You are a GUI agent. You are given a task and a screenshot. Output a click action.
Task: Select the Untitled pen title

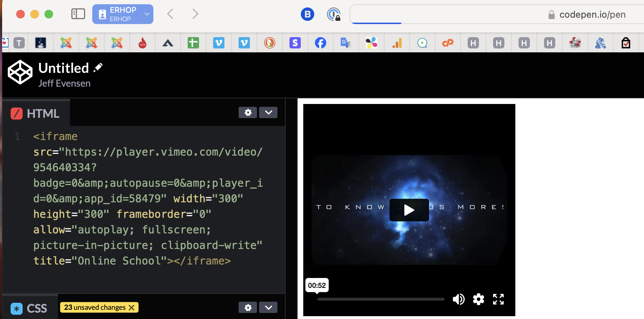click(64, 68)
